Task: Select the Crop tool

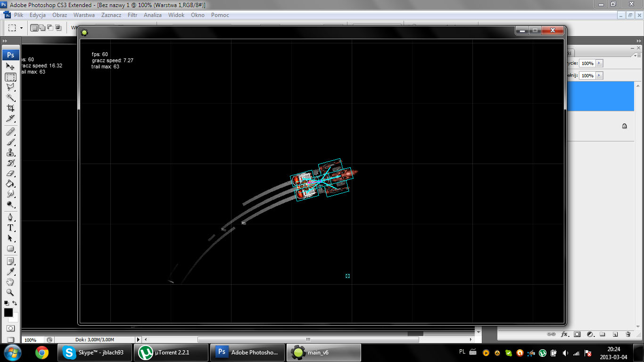Action: (10, 108)
